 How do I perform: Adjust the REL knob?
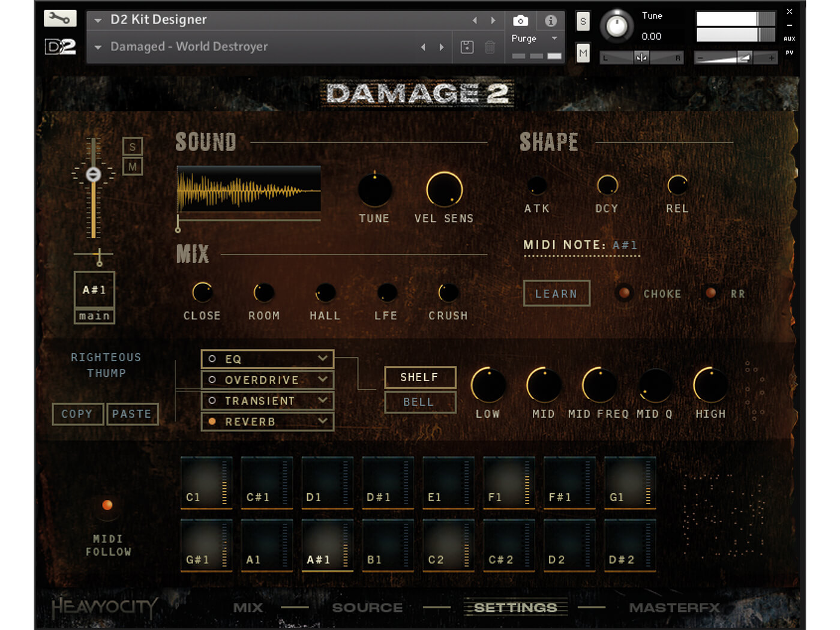(677, 185)
